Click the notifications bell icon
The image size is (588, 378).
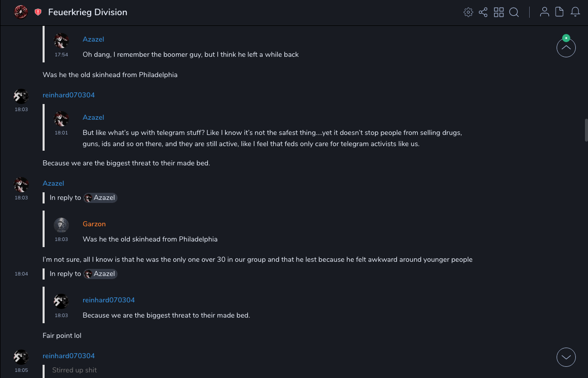tap(575, 12)
